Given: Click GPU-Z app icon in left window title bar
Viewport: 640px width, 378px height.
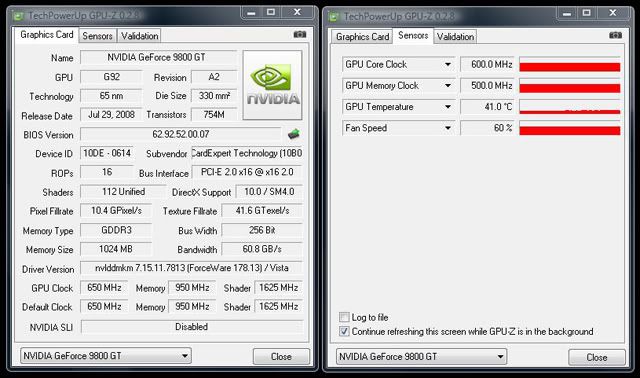Looking at the screenshot, I should (18, 16).
